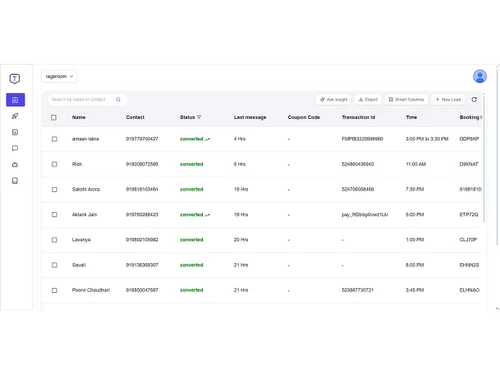Click the table's vertical scrollbar
Image resolution: width=500 pixels, height=375 pixels.
coord(484,158)
